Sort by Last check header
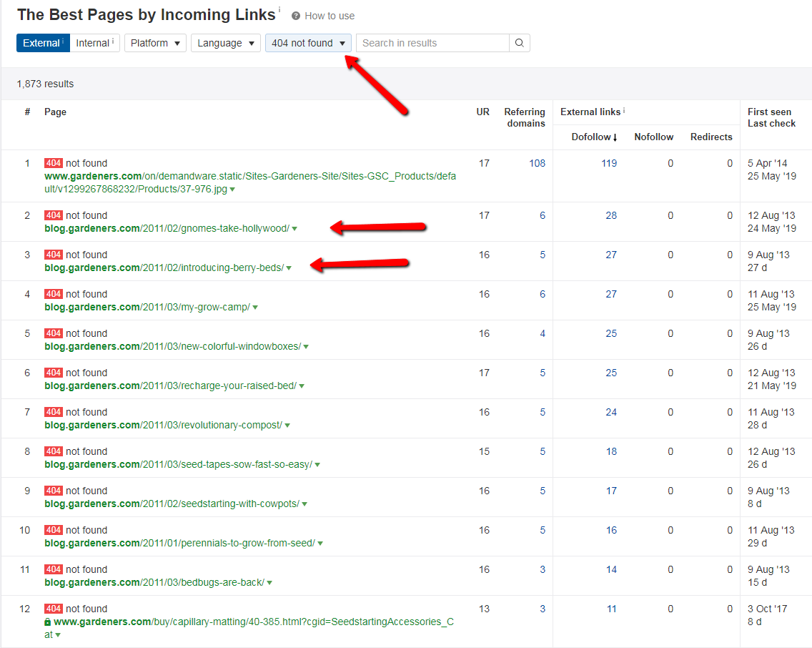 [771, 123]
